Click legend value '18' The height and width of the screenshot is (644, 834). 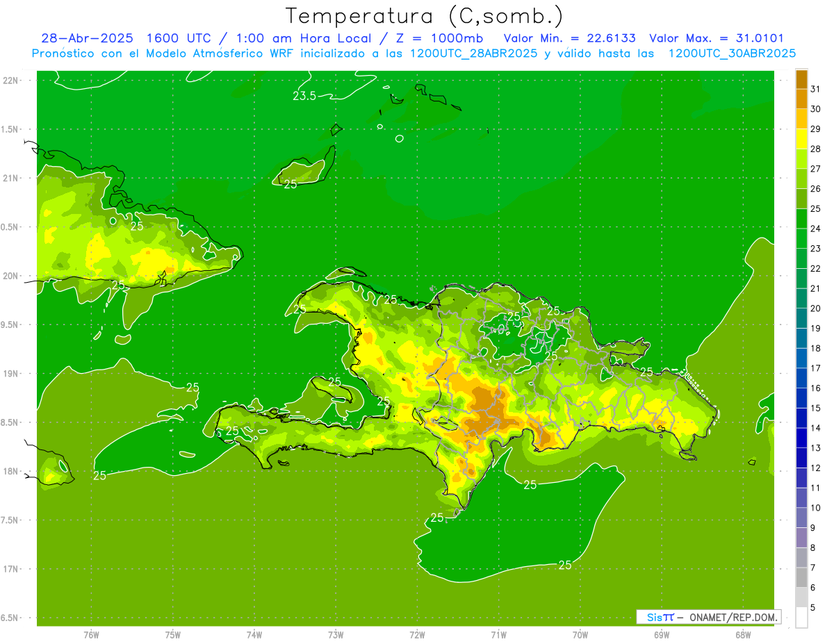pos(815,348)
